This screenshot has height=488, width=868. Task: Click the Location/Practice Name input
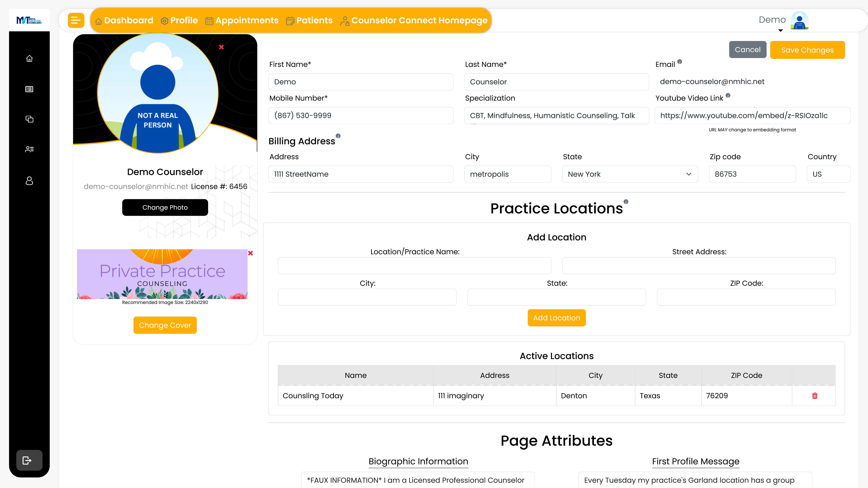(x=414, y=266)
